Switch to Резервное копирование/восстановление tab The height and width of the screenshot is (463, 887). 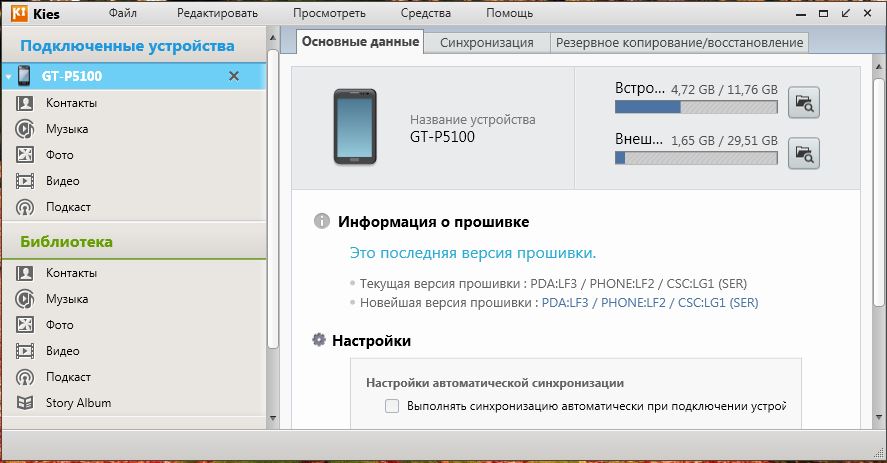(x=679, y=42)
